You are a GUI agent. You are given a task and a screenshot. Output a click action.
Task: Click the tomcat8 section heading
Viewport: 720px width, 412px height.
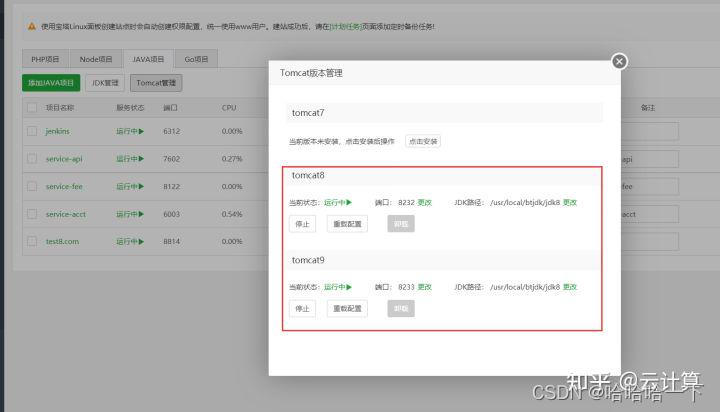(x=308, y=175)
